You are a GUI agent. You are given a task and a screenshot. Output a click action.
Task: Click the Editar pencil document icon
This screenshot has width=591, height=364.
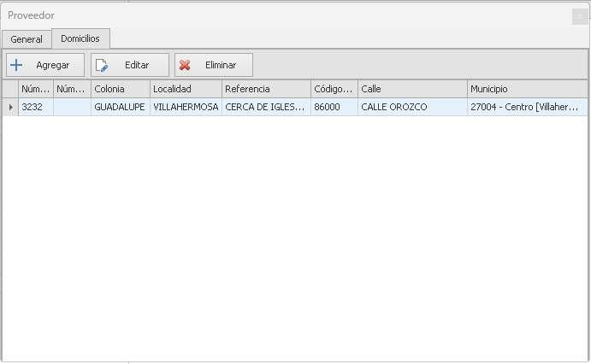tap(102, 65)
